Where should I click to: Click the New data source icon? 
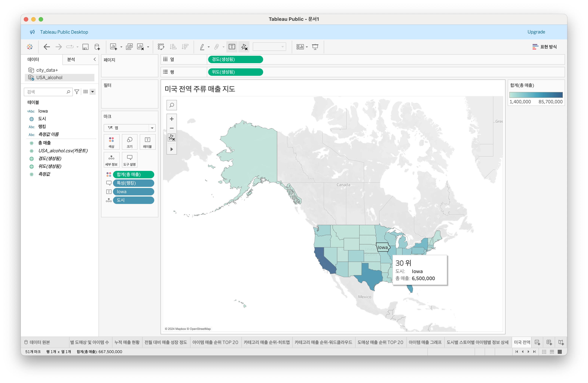pyautogui.click(x=97, y=47)
